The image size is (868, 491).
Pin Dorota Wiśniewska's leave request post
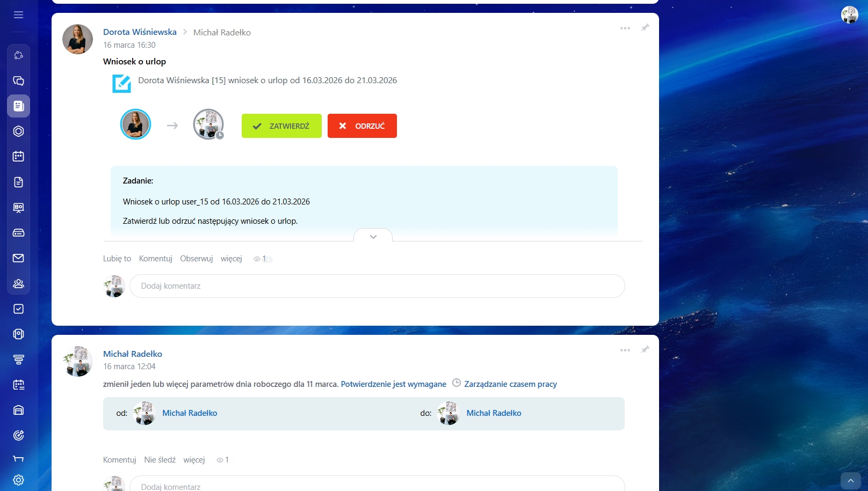coord(645,27)
